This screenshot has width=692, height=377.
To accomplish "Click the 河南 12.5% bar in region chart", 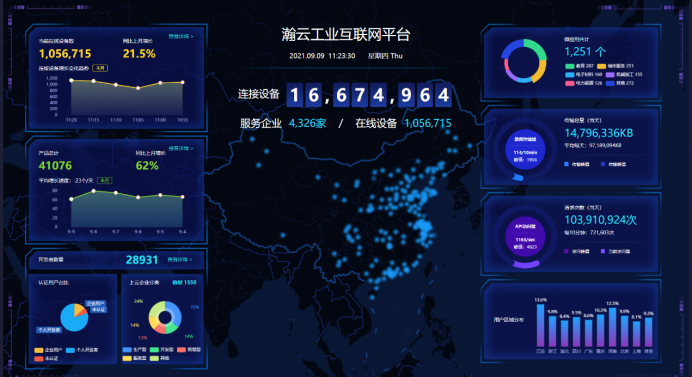I will click(613, 327).
